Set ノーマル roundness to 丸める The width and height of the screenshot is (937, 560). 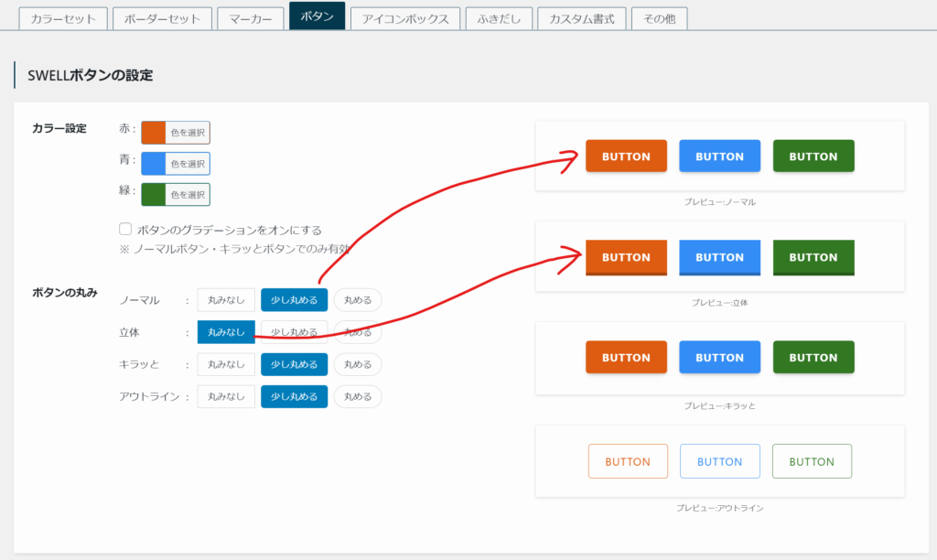tap(358, 300)
